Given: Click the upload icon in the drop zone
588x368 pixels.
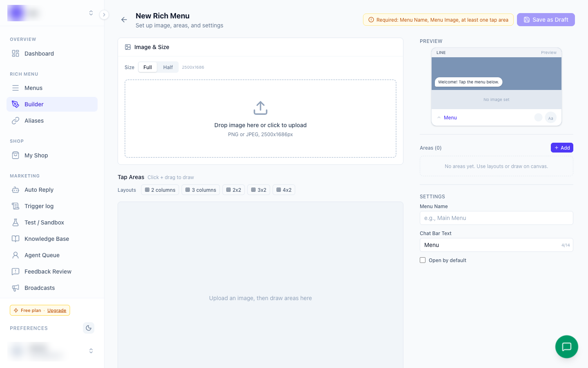Looking at the screenshot, I should click(261, 108).
